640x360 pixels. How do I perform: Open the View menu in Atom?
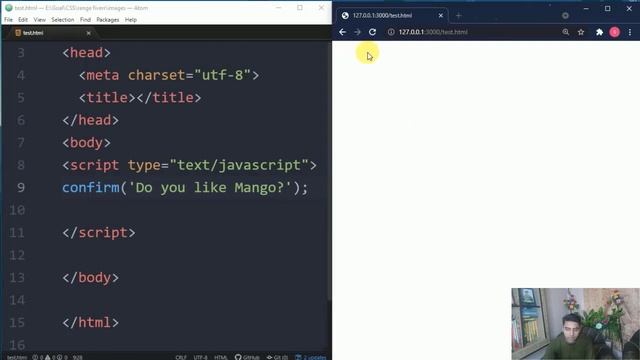pos(40,20)
